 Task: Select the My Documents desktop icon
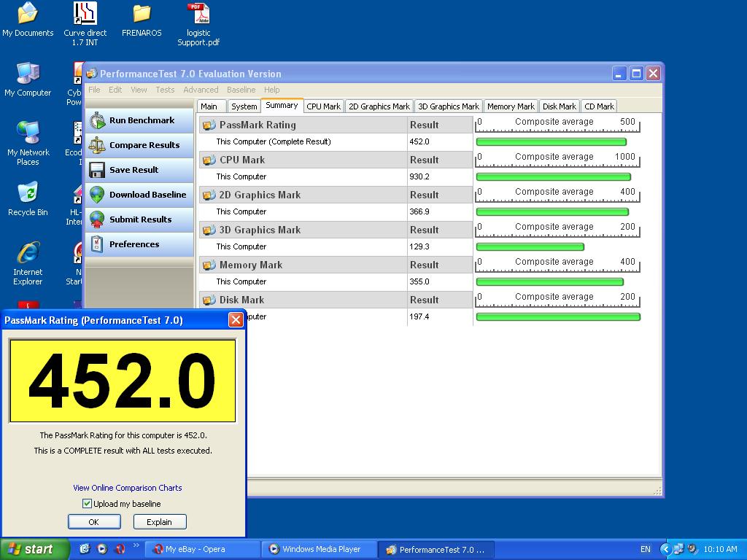(x=28, y=13)
